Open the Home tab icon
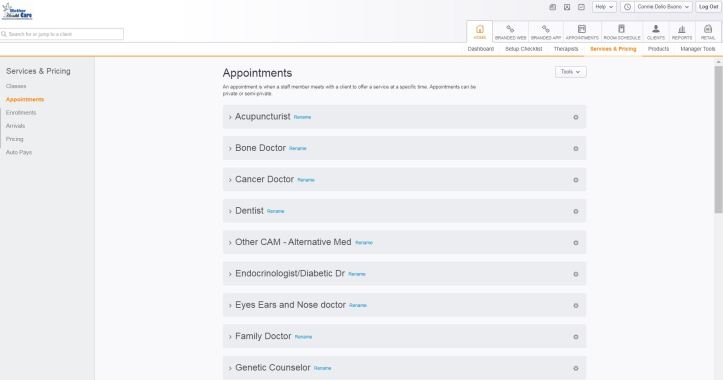Viewport: 723px width, 380px height. pyautogui.click(x=480, y=30)
